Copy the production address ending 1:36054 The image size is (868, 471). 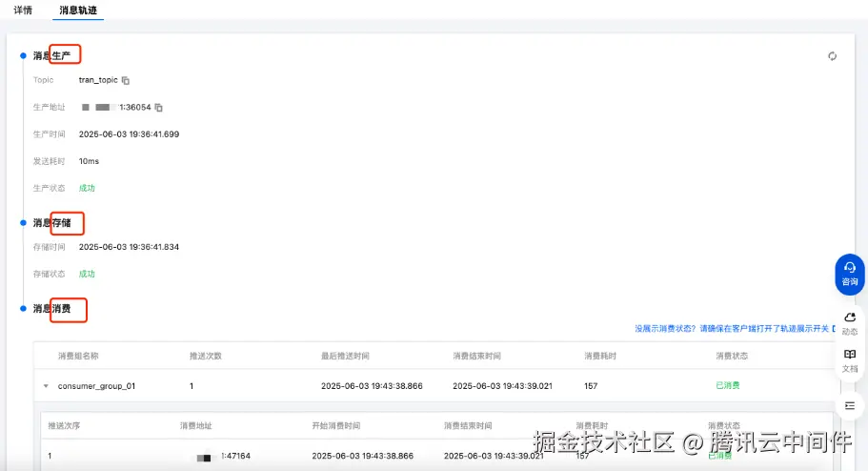coord(159,108)
